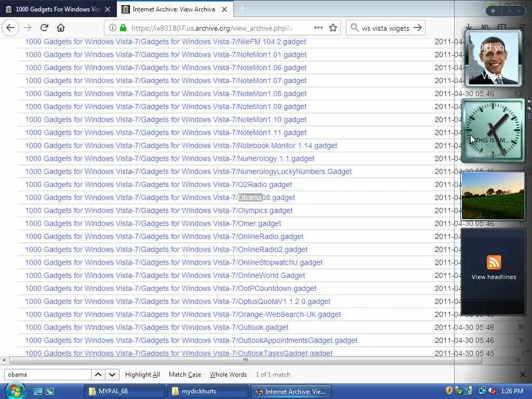Click the horizontal page scrollbar
Image resolution: width=532 pixels, height=399 pixels.
click(246, 360)
